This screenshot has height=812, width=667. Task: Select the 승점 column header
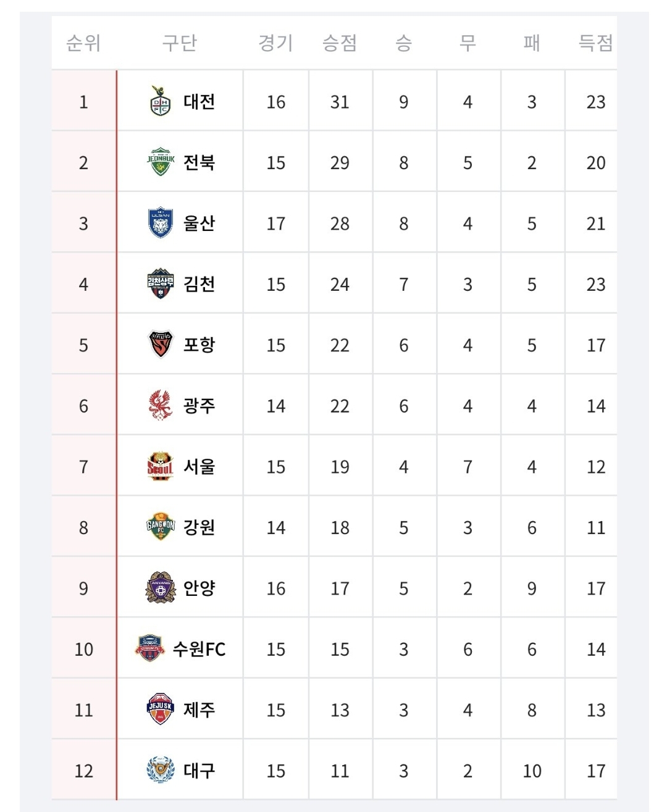click(340, 43)
